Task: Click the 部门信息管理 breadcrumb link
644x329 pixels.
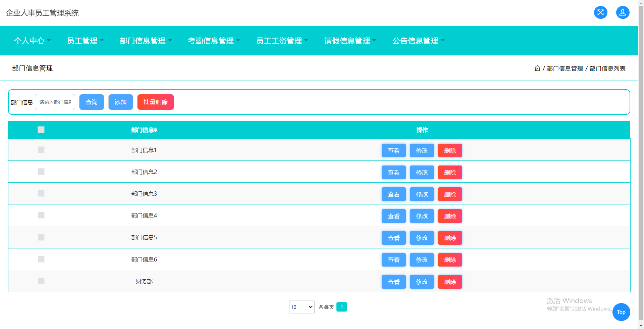Action: point(565,68)
